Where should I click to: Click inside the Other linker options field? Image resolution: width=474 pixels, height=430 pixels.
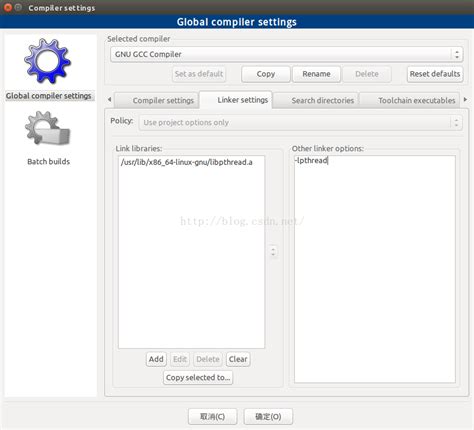375,269
